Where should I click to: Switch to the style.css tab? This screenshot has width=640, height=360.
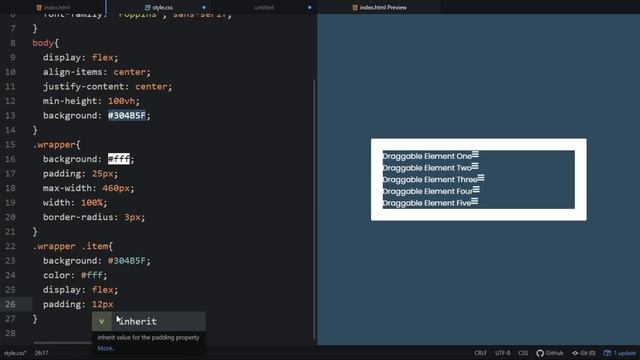pyautogui.click(x=159, y=7)
